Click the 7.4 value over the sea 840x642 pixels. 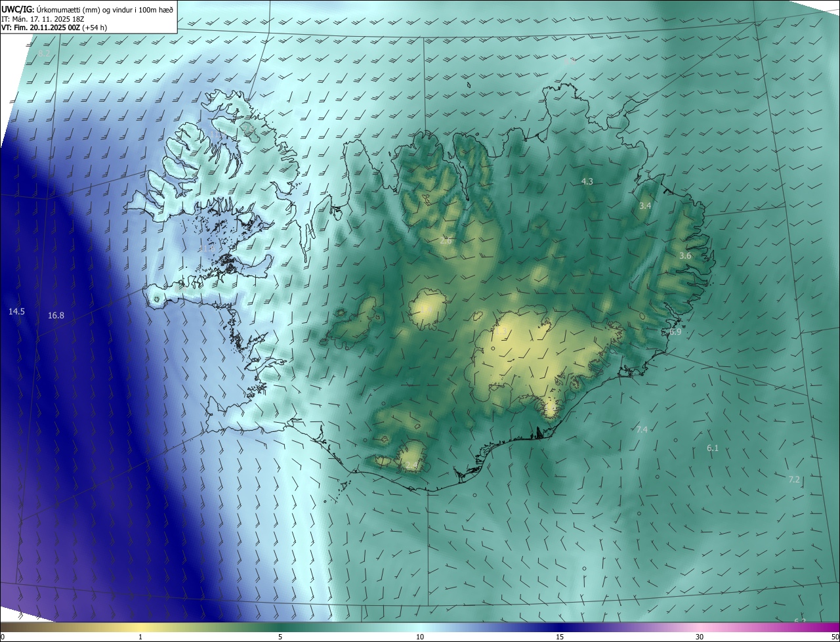pyautogui.click(x=642, y=429)
